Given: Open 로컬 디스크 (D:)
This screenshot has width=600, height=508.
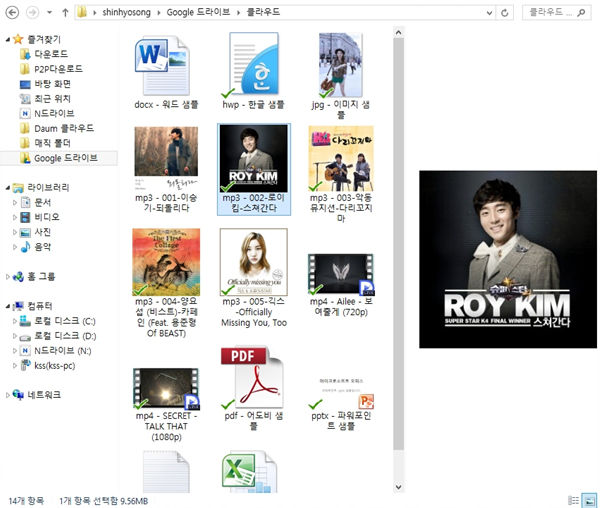Looking at the screenshot, I should pos(65,336).
